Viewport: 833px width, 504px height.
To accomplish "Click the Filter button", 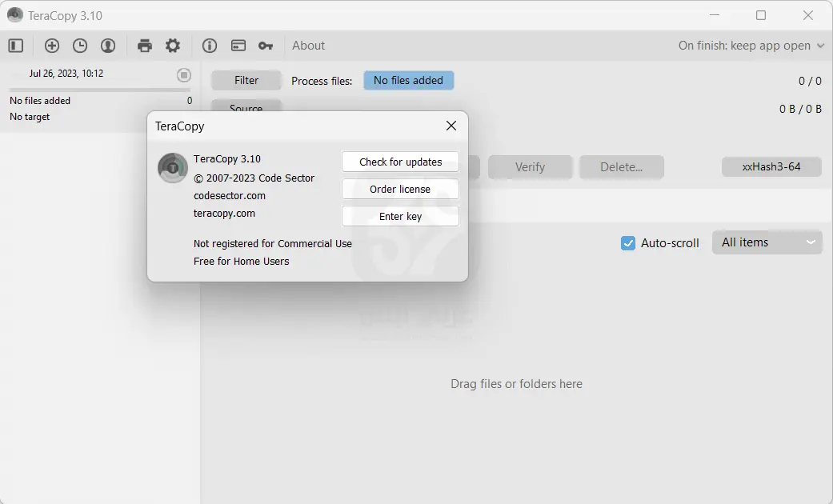I will pos(246,80).
